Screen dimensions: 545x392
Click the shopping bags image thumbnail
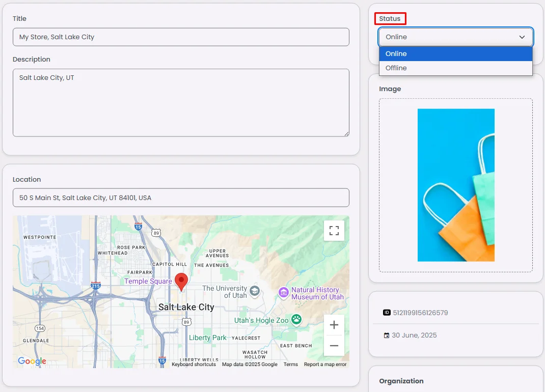456,185
